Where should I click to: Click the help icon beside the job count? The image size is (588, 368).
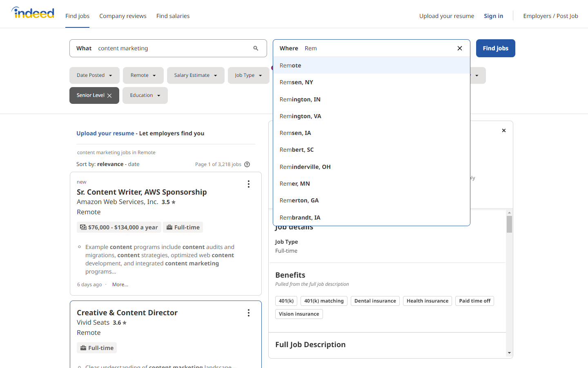[247, 164]
